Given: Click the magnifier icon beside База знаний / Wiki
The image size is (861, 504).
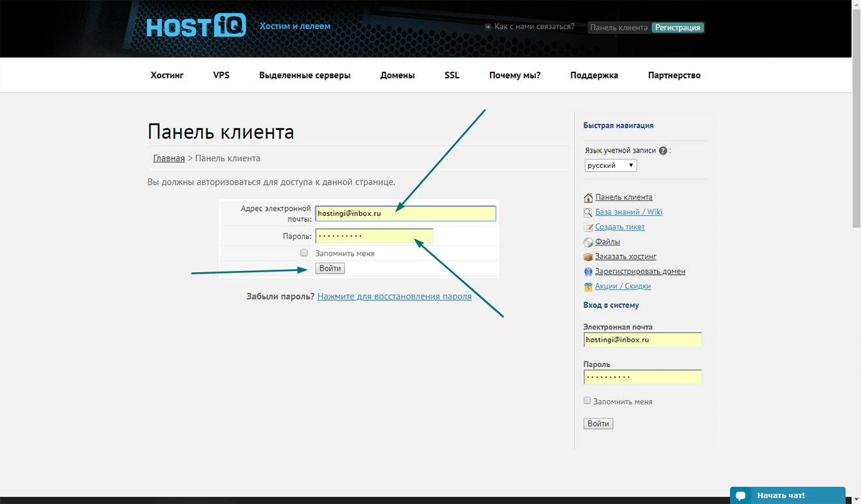Looking at the screenshot, I should pos(588,212).
